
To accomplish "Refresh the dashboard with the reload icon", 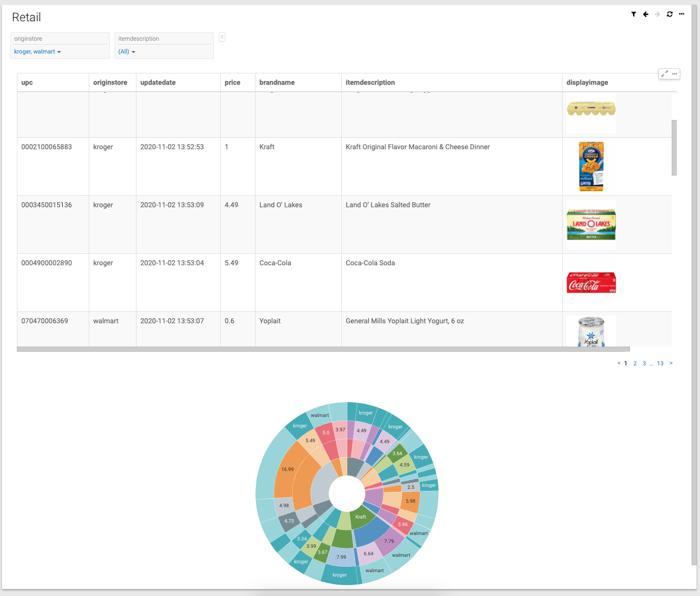I will [x=670, y=14].
